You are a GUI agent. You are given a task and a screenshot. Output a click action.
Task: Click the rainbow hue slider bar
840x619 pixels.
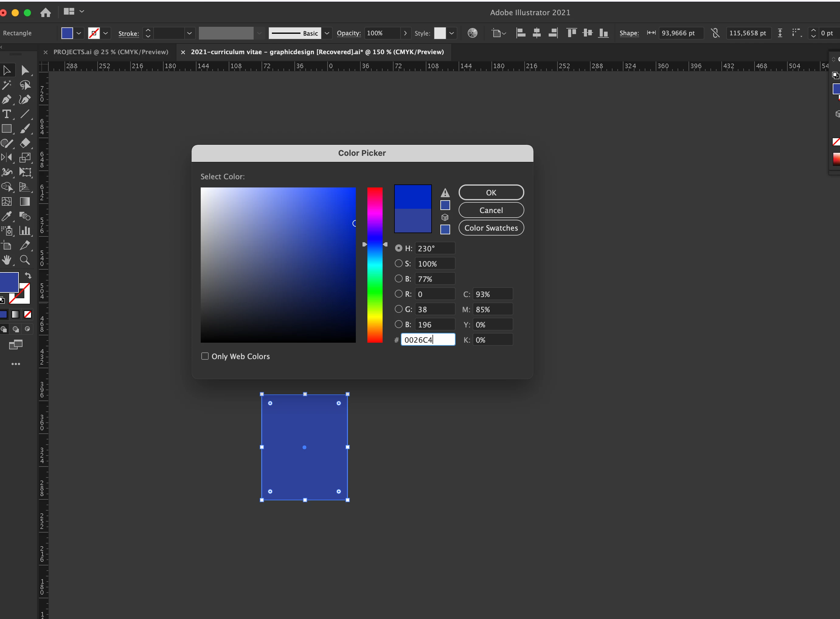374,265
